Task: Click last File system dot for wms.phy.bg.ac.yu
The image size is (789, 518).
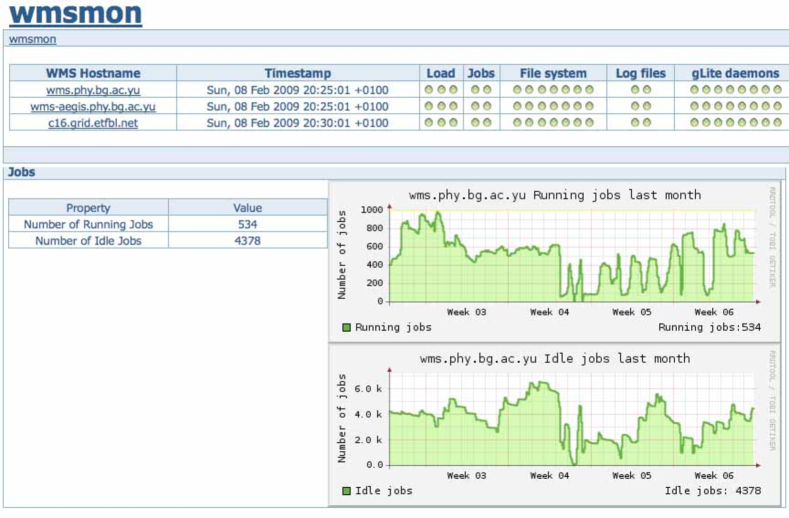Action: coord(588,90)
